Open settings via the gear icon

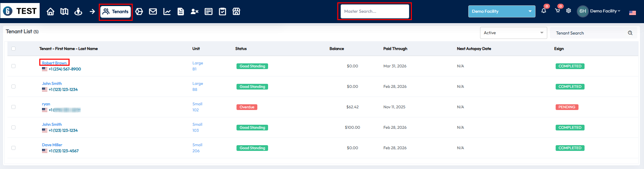pyautogui.click(x=568, y=11)
